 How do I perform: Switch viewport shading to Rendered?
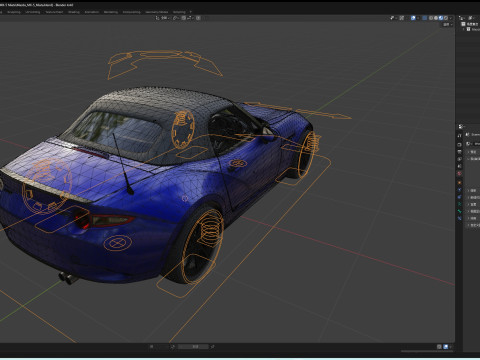click(x=446, y=18)
